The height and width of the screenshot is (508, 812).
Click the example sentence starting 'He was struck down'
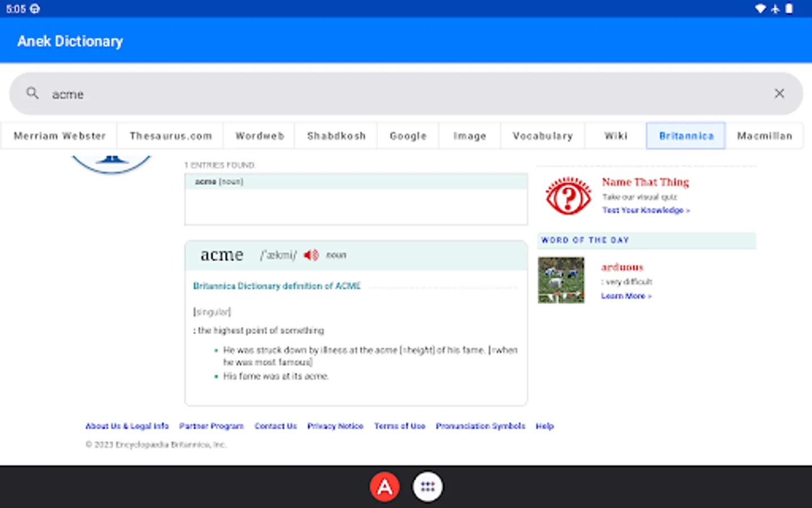pyautogui.click(x=370, y=356)
